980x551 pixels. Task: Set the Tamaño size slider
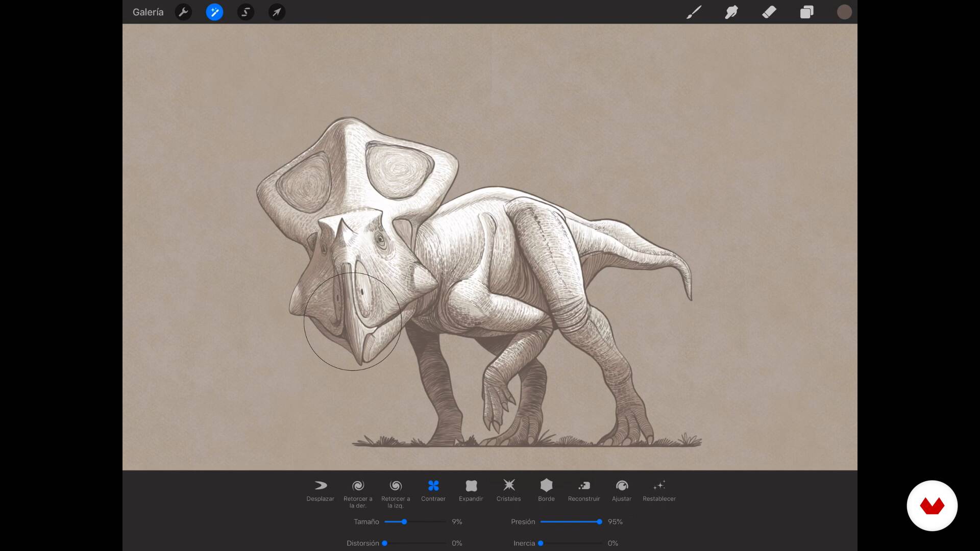pyautogui.click(x=415, y=521)
